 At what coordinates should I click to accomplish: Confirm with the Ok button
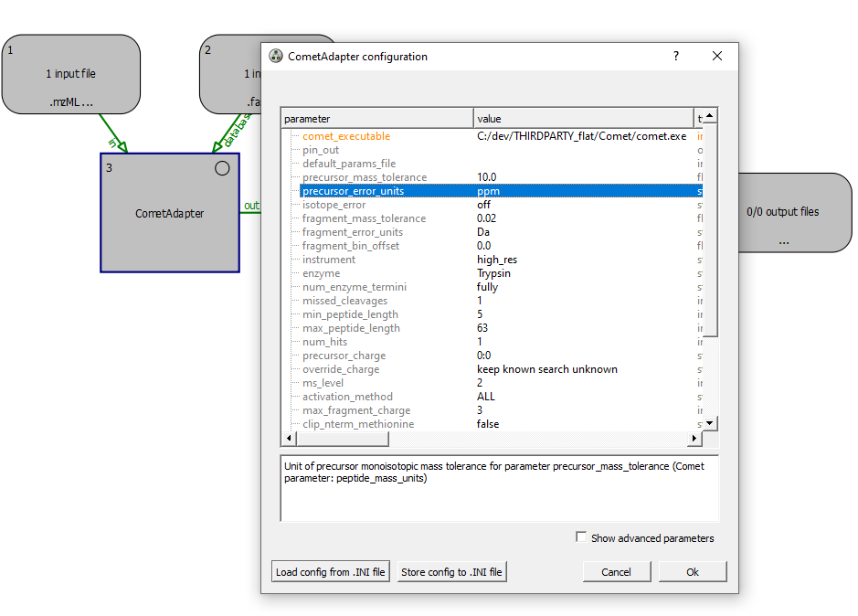pyautogui.click(x=692, y=572)
